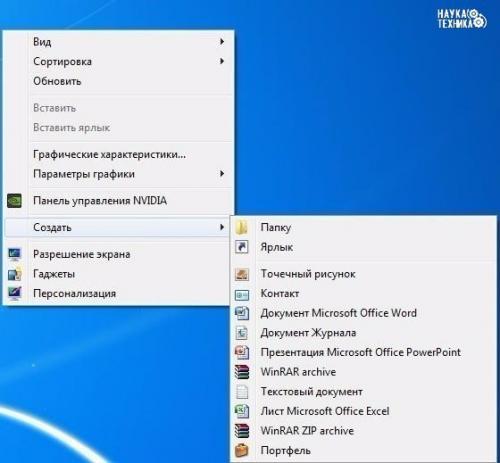Viewport: 500px width, 463px height.
Task: Open Графические характеристики...
Action: (x=118, y=154)
